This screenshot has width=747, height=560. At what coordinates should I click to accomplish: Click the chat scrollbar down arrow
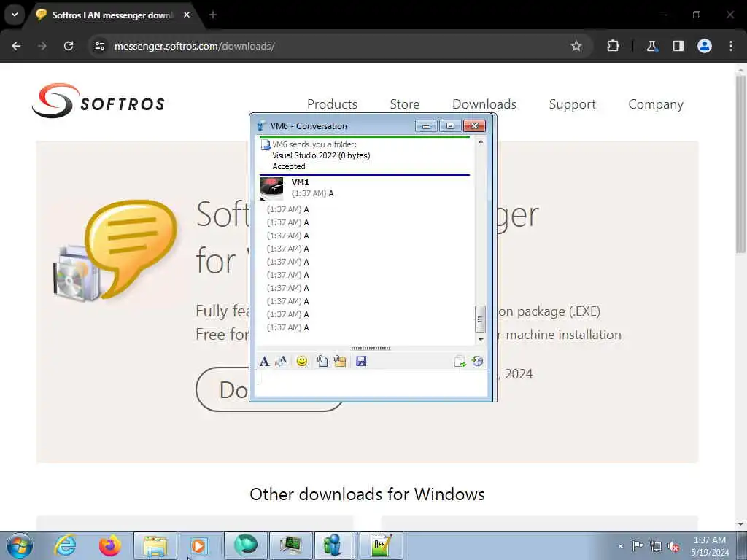tap(480, 340)
